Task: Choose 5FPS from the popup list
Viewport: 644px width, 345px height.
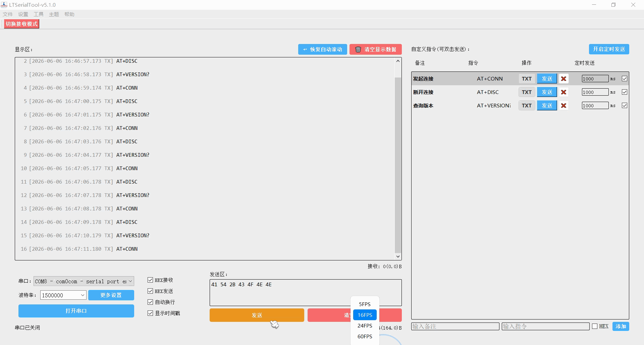Action: [365, 304]
